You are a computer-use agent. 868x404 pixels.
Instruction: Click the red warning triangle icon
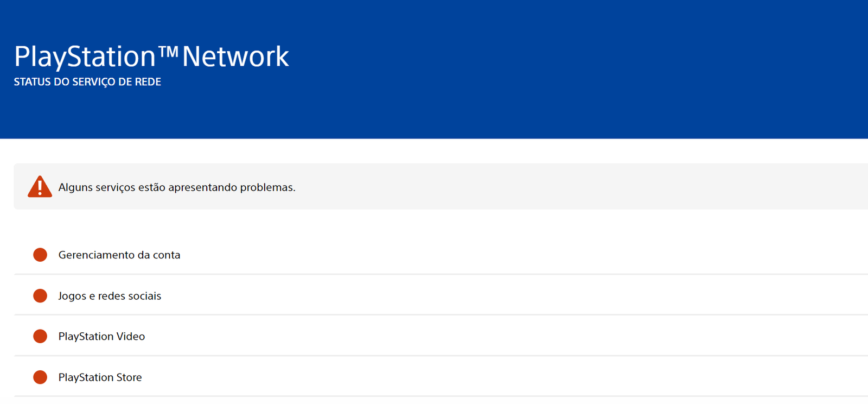40,187
